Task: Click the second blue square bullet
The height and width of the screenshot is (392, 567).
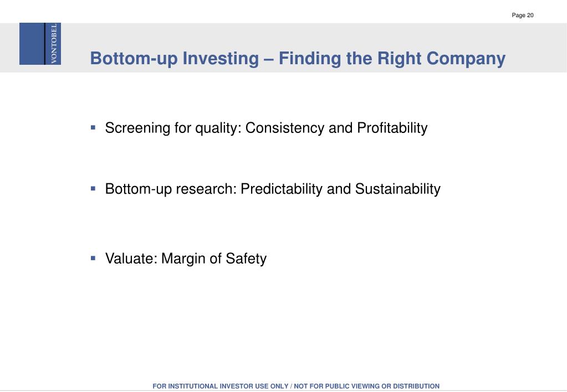Action: 93,189
